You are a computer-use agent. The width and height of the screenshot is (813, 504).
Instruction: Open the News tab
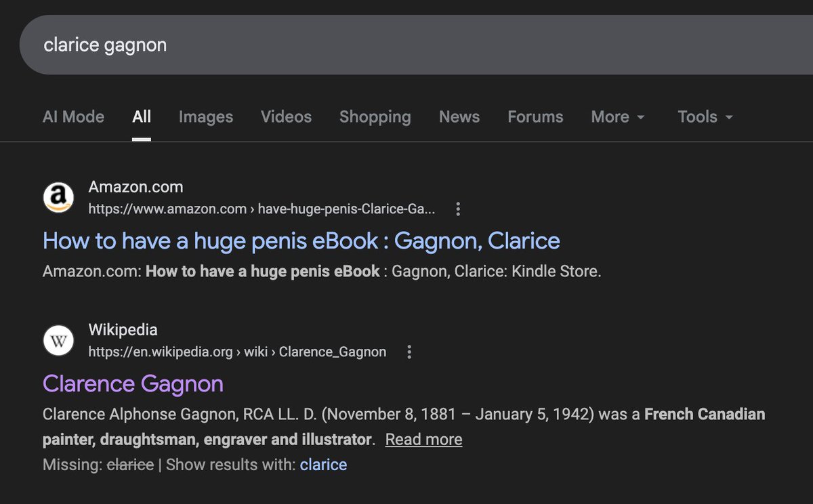459,117
